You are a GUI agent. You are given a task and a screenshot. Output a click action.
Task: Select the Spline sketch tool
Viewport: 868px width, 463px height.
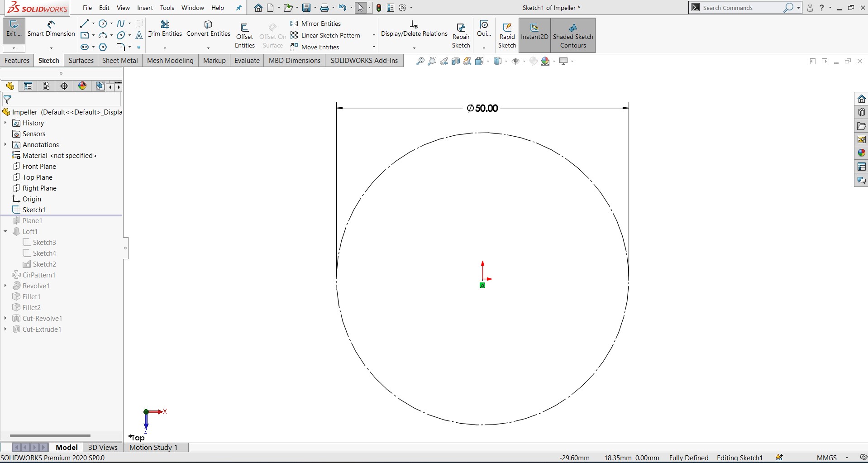click(121, 24)
